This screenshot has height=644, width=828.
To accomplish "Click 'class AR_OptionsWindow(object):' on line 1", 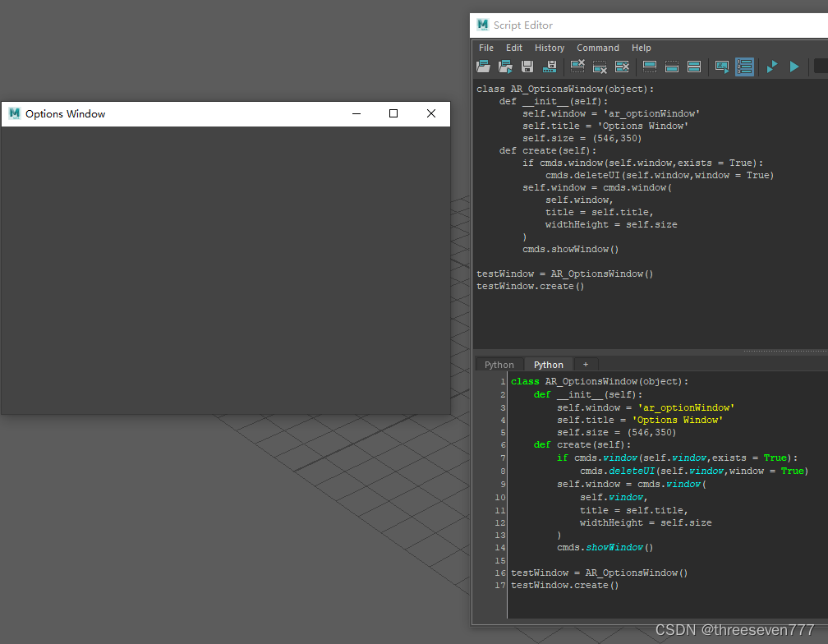I will [x=600, y=381].
